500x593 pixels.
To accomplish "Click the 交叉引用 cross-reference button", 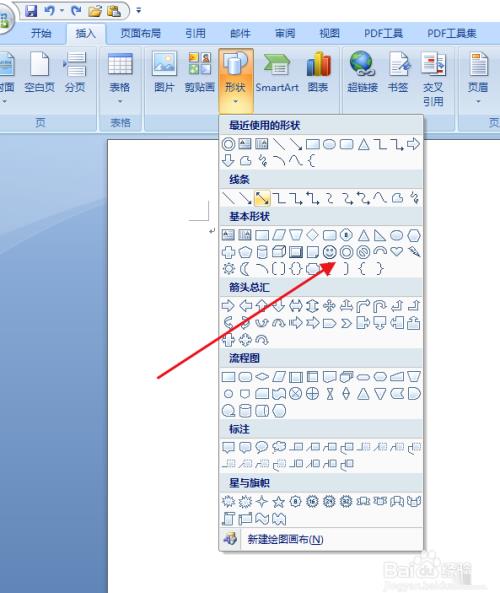I will coord(433,79).
